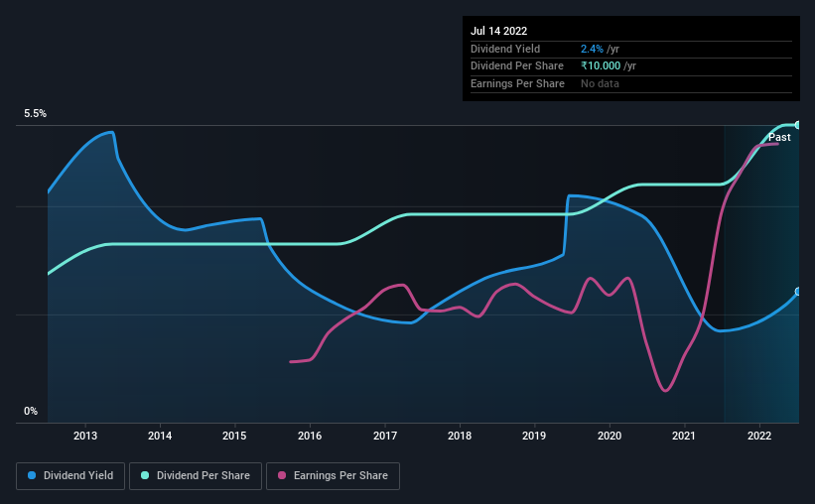The height and width of the screenshot is (504, 815).
Task: Click the teal endpoint marker of Dividend Per Share
Action: (798, 125)
